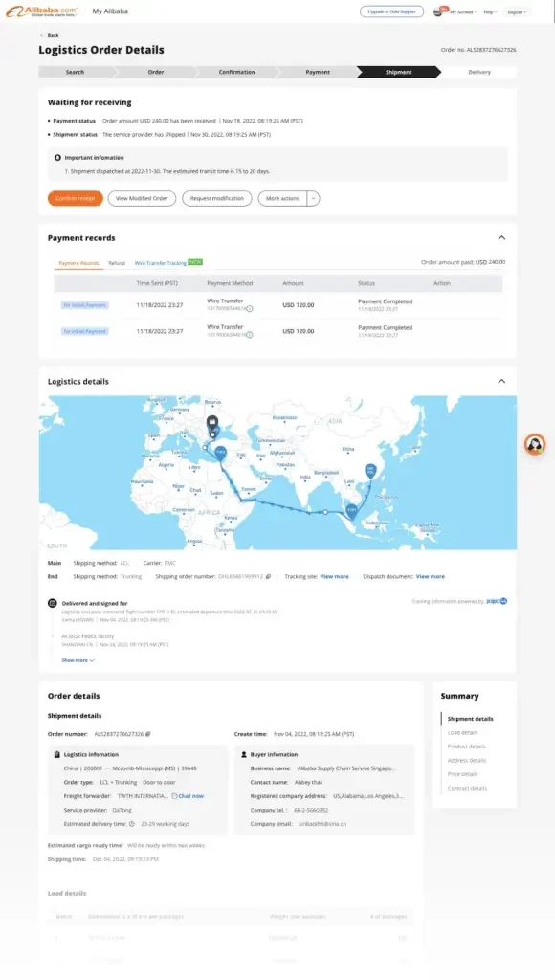This screenshot has width=555, height=980.
Task: Click 'Delivered and signed for' status text
Action: (x=95, y=604)
